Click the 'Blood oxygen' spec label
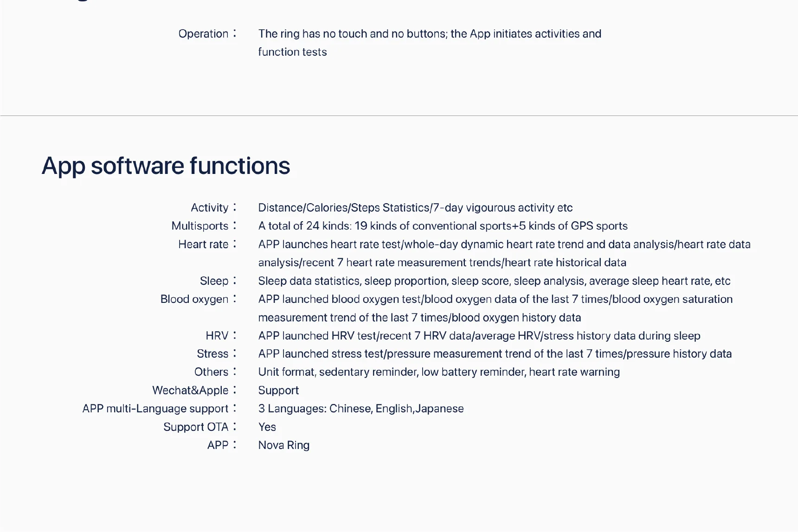Viewport: 798px width, 532px height. pyautogui.click(x=194, y=299)
